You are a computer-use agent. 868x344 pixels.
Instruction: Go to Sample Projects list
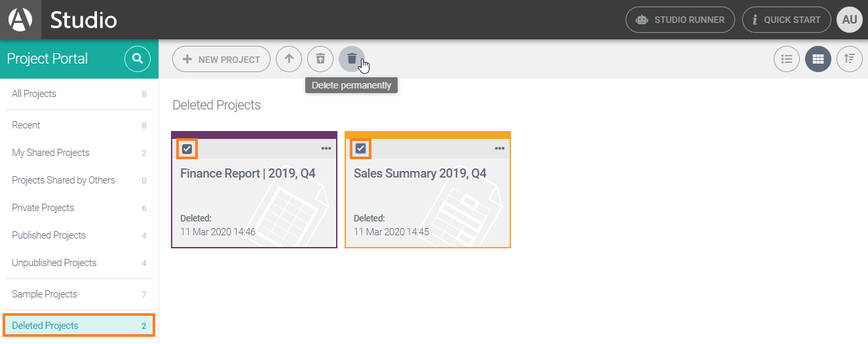tap(45, 294)
